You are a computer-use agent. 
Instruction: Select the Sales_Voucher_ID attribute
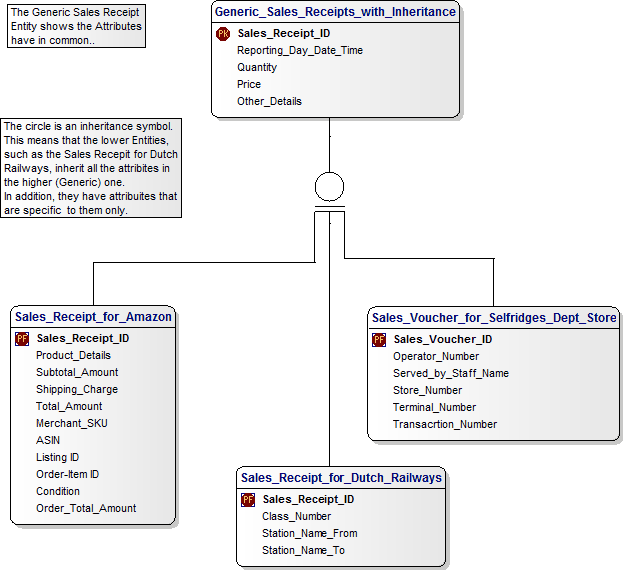click(x=443, y=339)
